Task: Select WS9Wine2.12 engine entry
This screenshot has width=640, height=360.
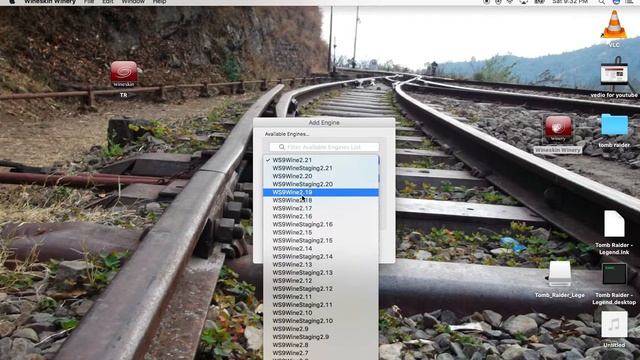Action: pos(321,281)
